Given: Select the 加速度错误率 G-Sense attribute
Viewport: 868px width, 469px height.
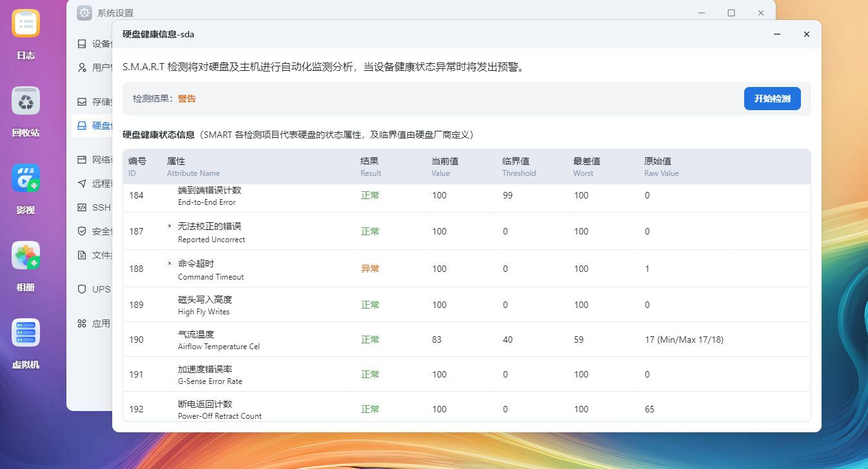Looking at the screenshot, I should [x=210, y=375].
